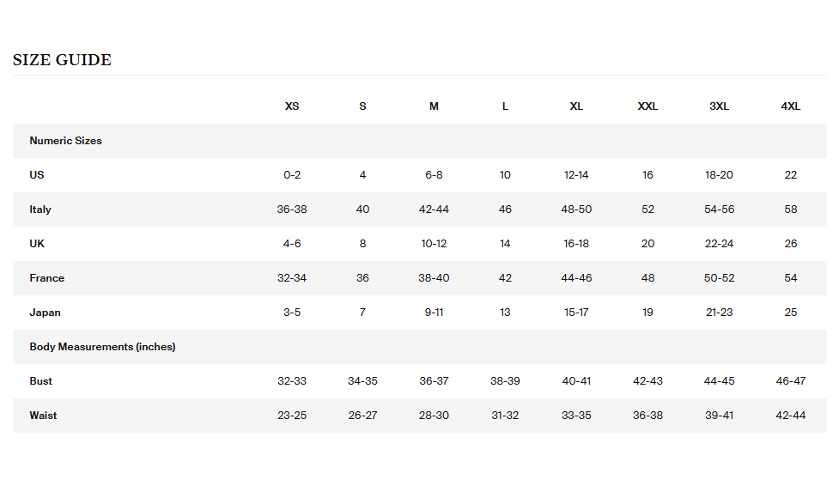Click the SIZE GUIDE heading
The width and height of the screenshot is (839, 504).
(62, 60)
